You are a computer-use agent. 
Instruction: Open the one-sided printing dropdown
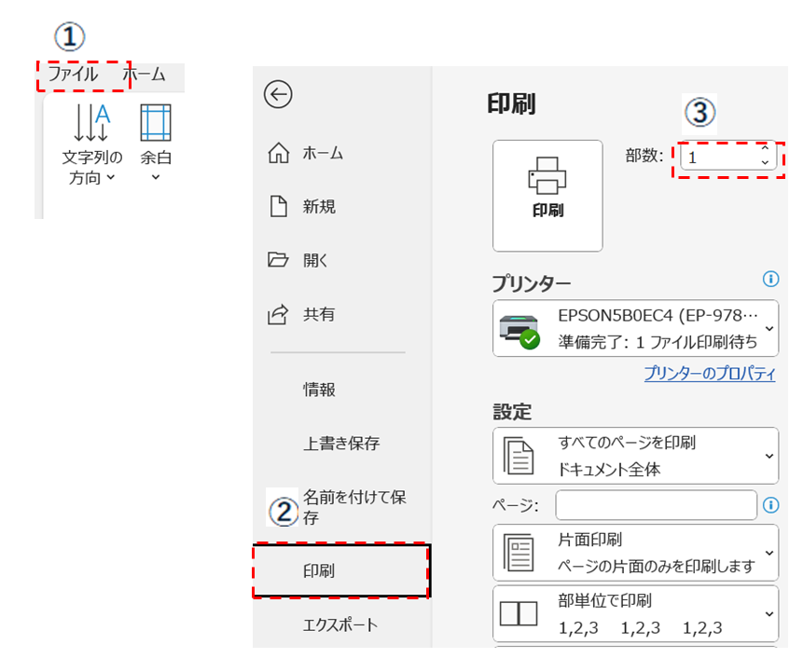click(x=635, y=552)
